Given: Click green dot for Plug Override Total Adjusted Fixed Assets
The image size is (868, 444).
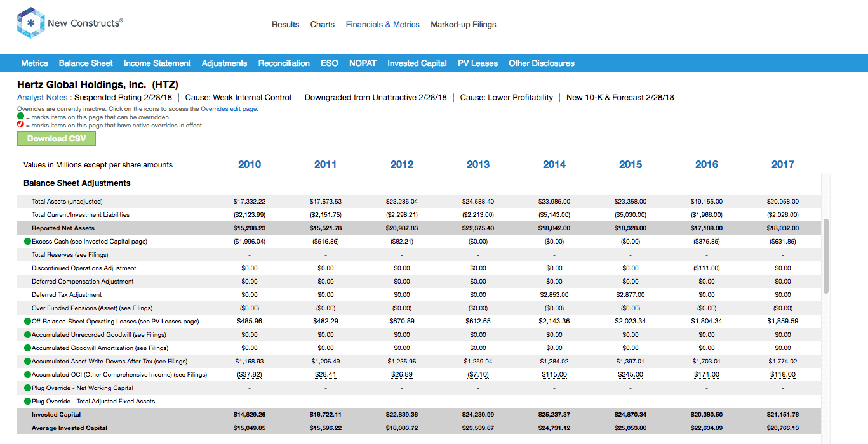Looking at the screenshot, I should pos(27,402).
